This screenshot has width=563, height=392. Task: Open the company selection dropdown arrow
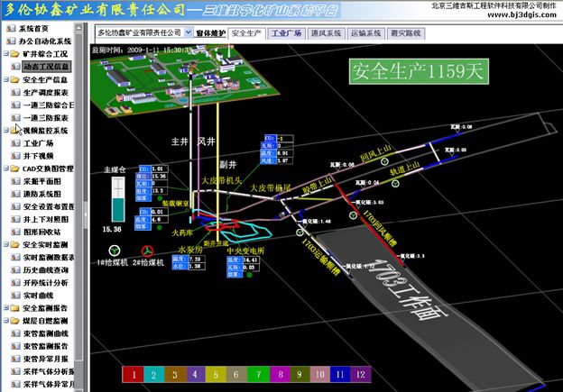[x=189, y=32]
